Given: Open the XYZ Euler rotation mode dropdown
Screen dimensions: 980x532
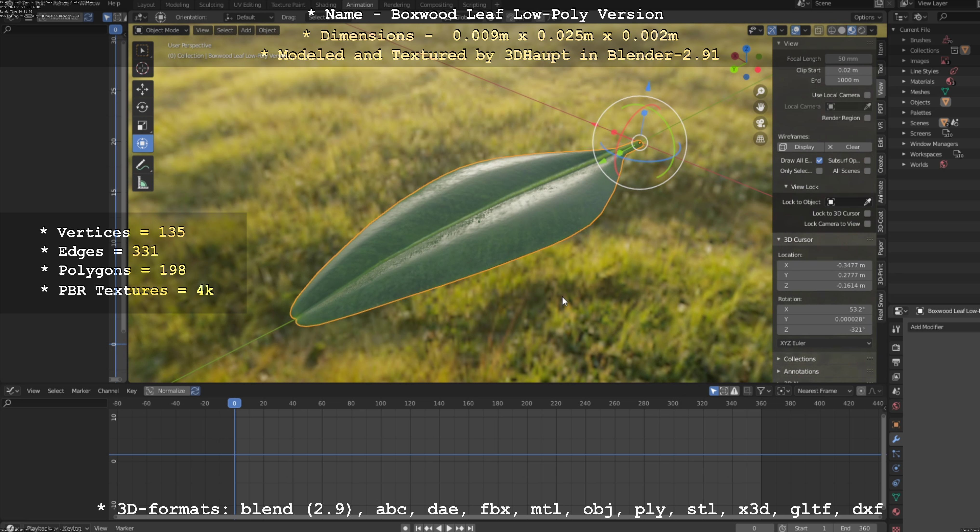Looking at the screenshot, I should [824, 343].
